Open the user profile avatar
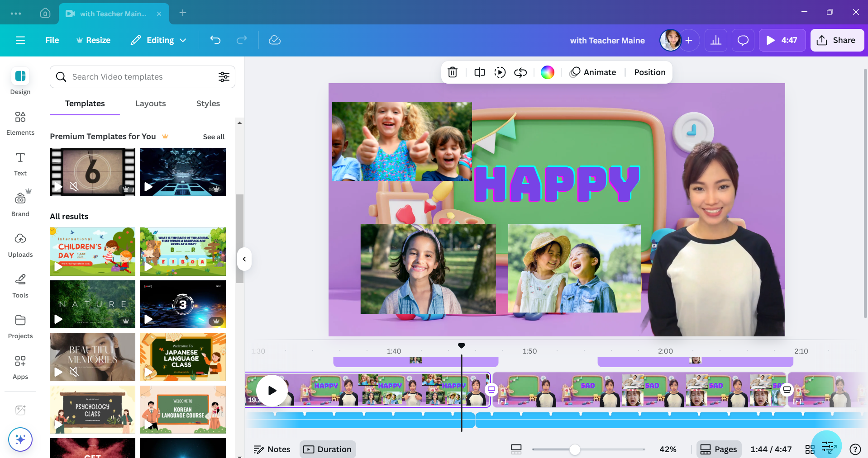The width and height of the screenshot is (868, 458). click(x=671, y=40)
